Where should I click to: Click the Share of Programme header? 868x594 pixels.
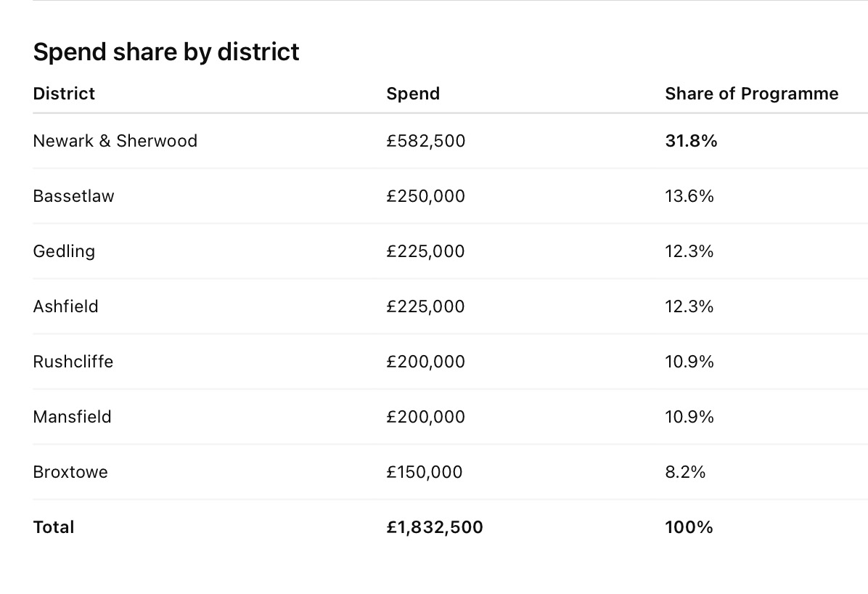[751, 94]
